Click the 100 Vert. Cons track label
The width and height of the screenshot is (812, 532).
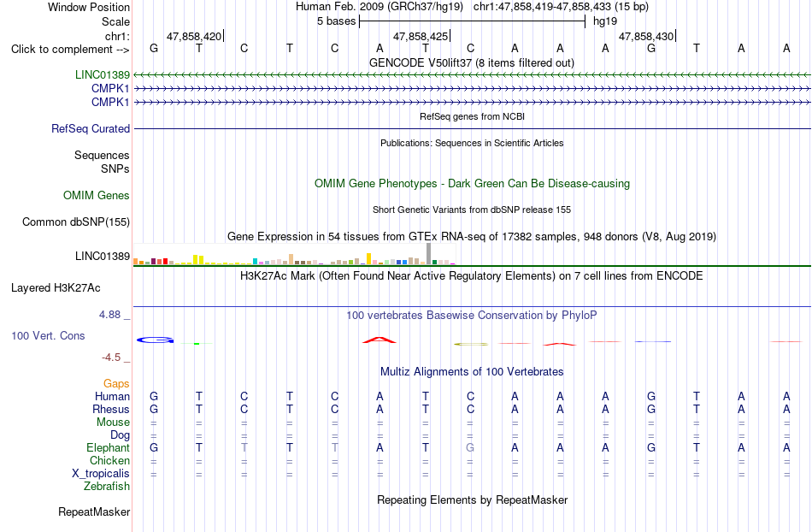tap(48, 335)
